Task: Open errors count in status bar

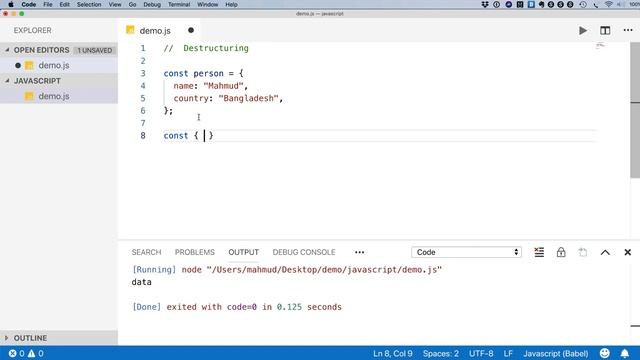Action: 16,353
